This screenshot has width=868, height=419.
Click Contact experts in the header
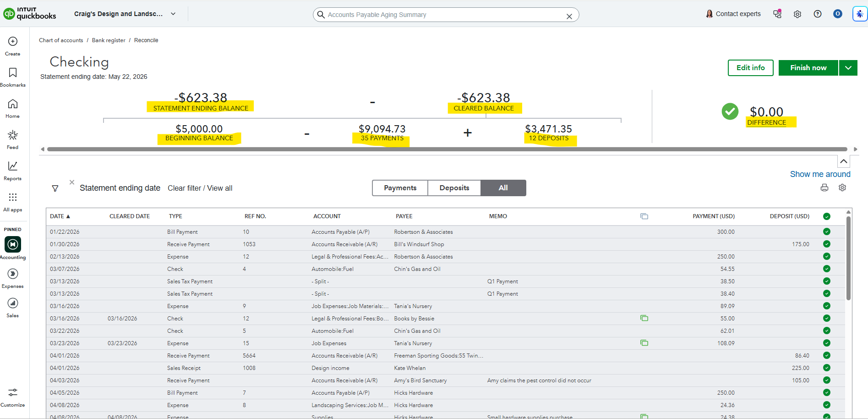(x=733, y=14)
